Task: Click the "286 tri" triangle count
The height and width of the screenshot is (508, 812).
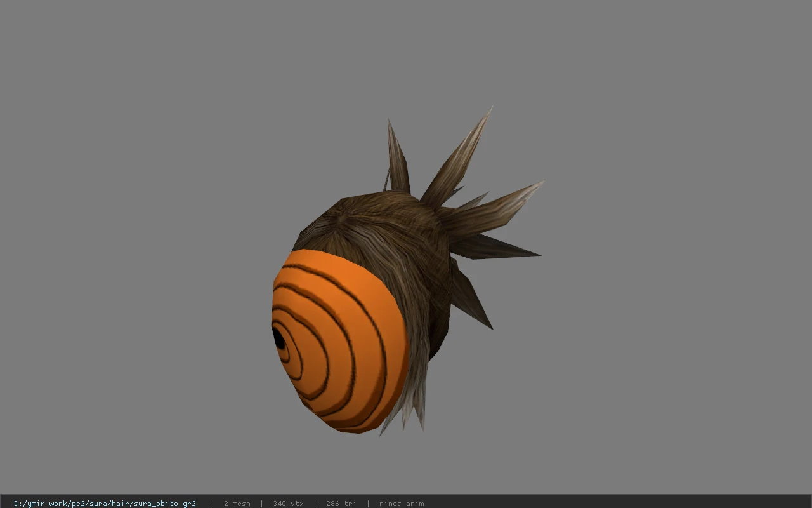Action: click(x=341, y=504)
